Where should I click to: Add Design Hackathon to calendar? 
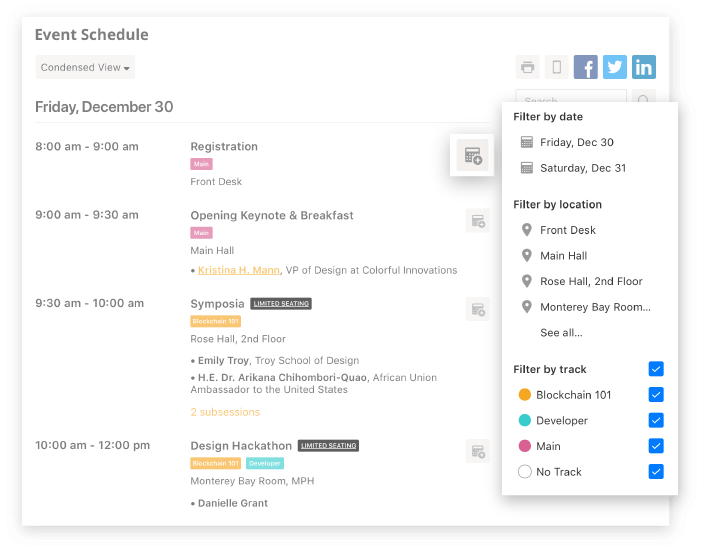(x=478, y=451)
